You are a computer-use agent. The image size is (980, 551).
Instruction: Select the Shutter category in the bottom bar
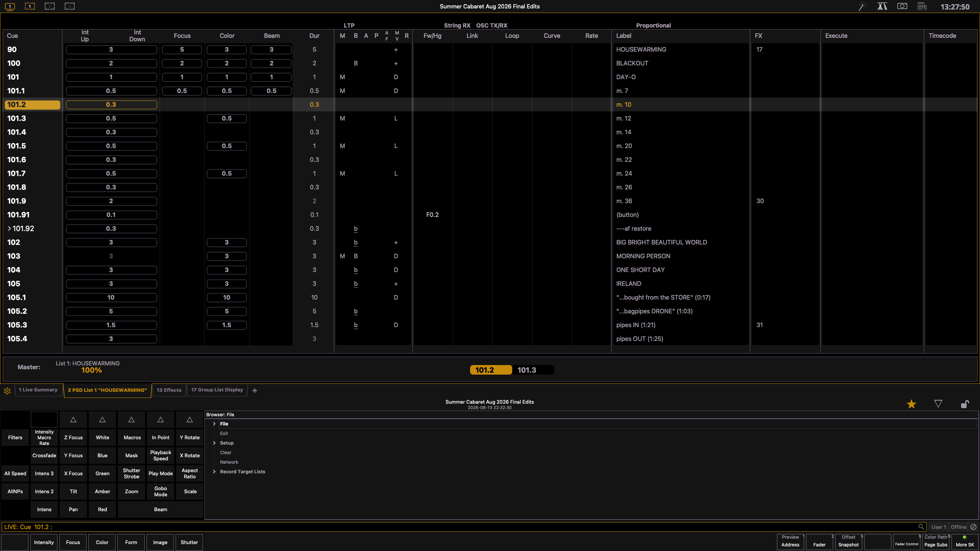[189, 543]
